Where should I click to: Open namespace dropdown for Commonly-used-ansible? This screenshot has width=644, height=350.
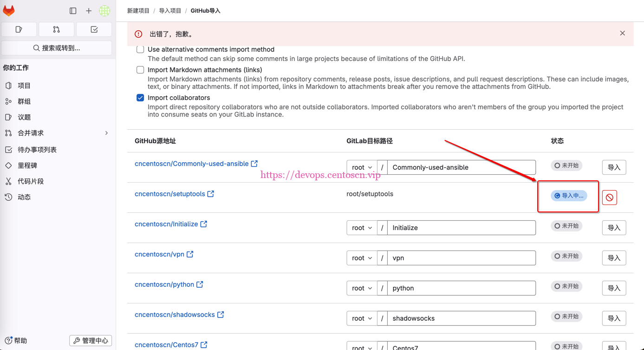click(x=362, y=167)
